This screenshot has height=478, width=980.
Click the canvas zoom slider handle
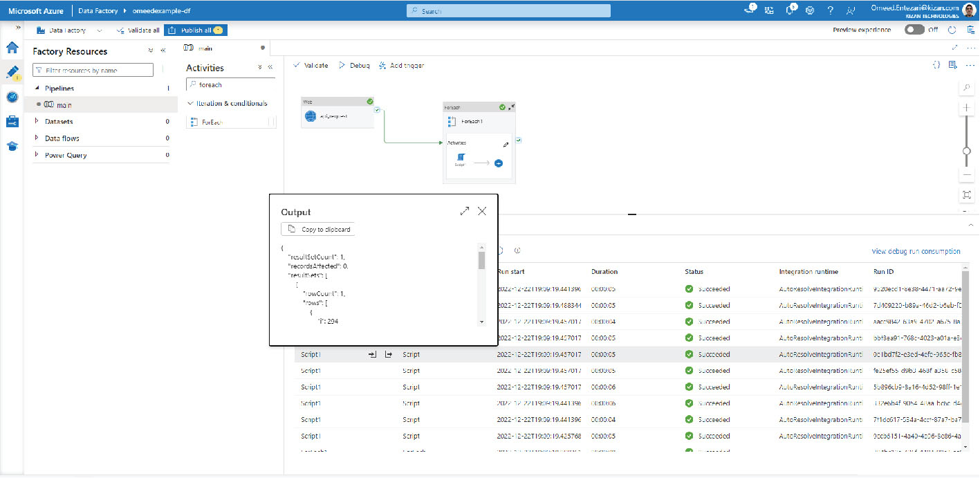[967, 151]
